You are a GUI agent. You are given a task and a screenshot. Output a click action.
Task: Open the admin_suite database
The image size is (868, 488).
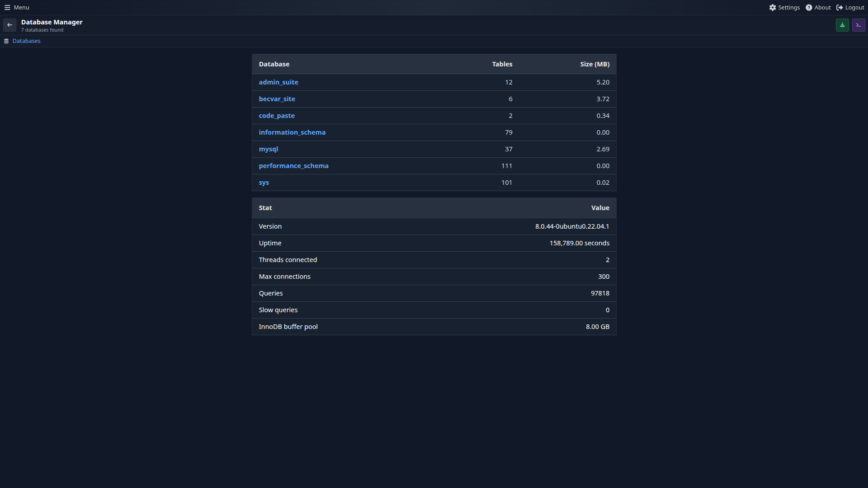click(x=278, y=82)
